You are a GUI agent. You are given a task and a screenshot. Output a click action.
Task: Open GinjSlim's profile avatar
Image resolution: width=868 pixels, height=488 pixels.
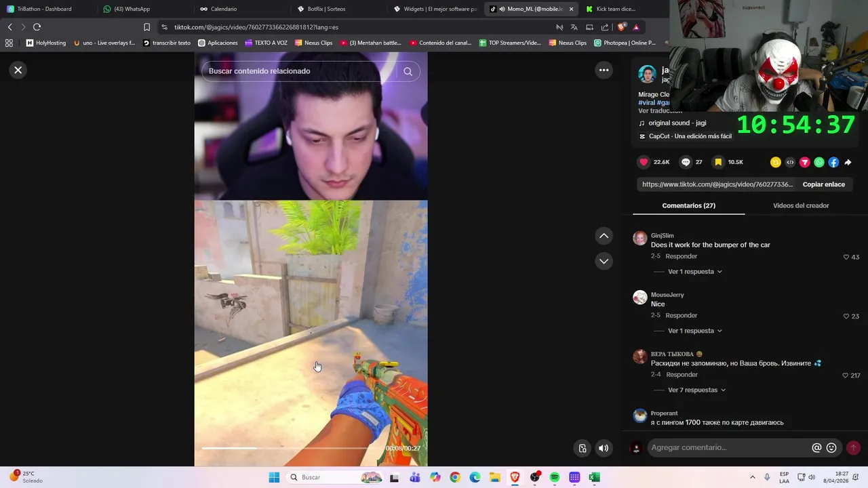[x=639, y=238]
